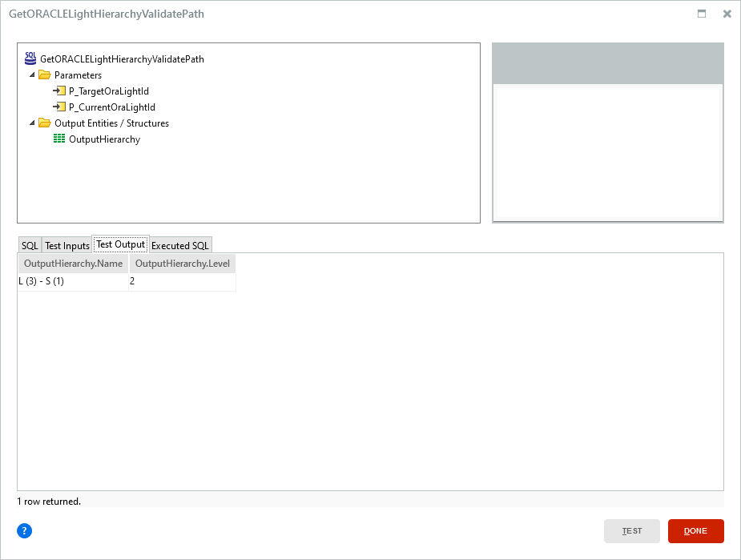741x560 pixels.
Task: Click the OutputHierarchy.Name column header
Action: point(73,264)
